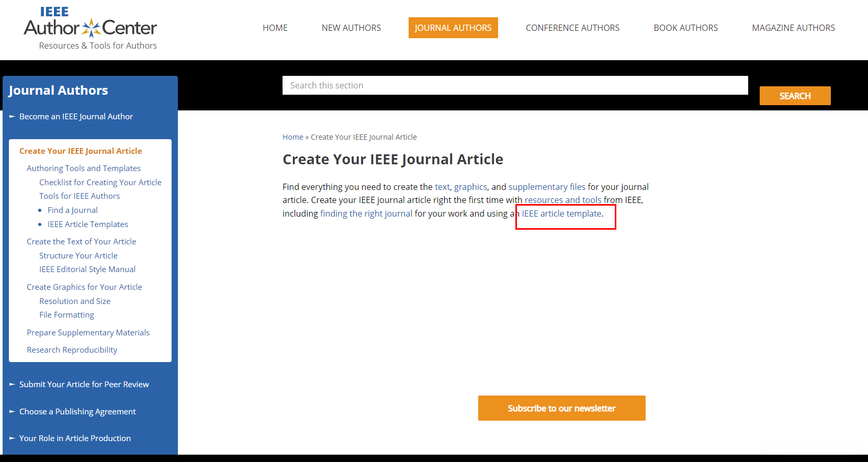Screen dimensions: 868x462
Task: Open Create Graphics for Your Article
Action: pos(84,287)
